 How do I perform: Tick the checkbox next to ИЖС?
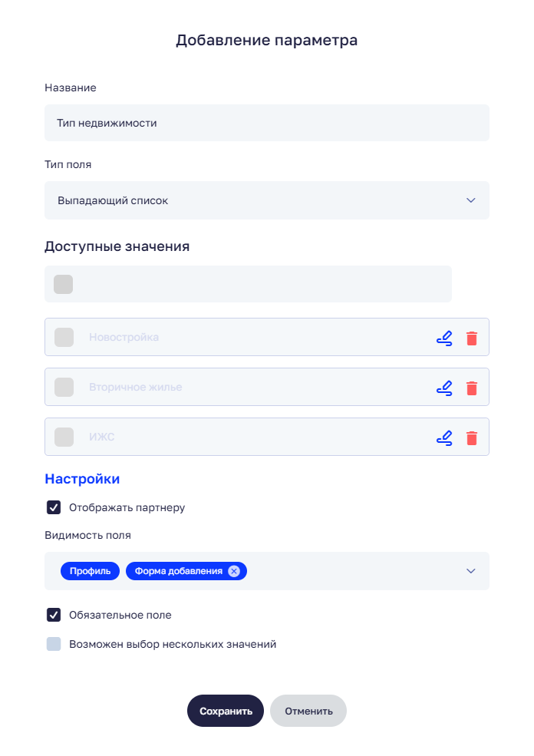click(64, 437)
